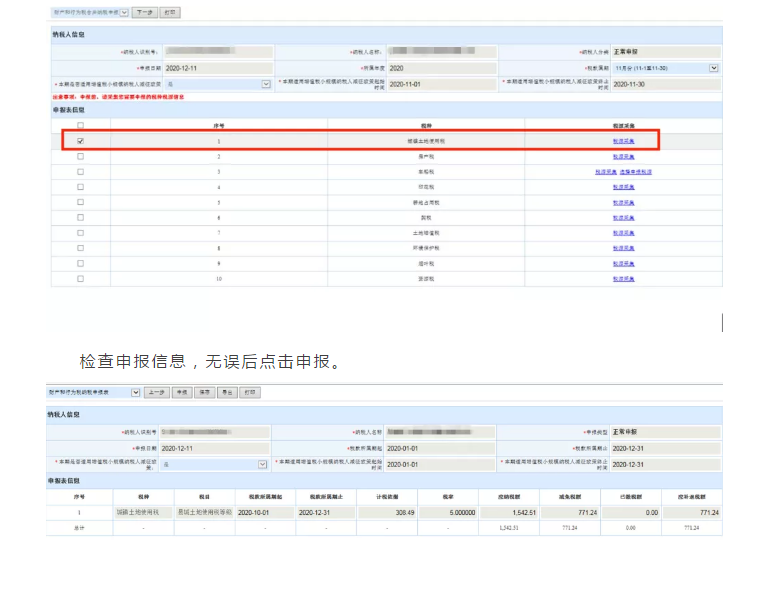Open the 税源采集 link in row 4 印花税
The height and width of the screenshot is (595, 776).
(x=624, y=187)
